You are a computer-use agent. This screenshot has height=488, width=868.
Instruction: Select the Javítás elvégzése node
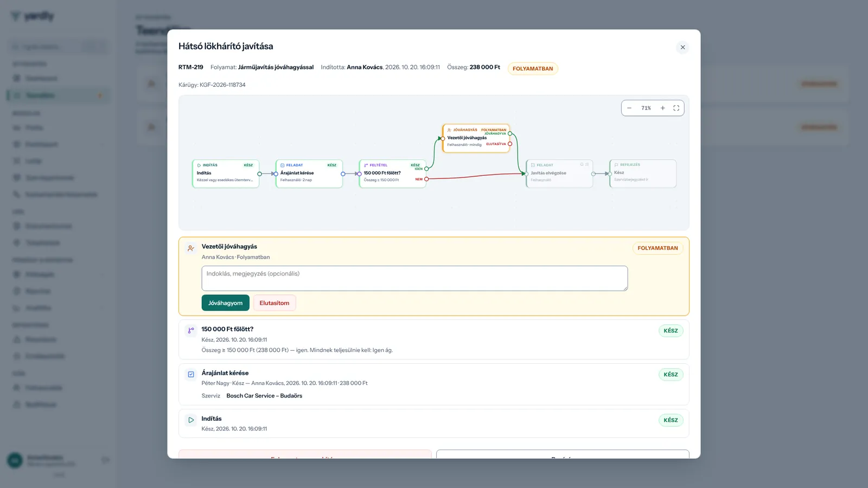point(559,174)
